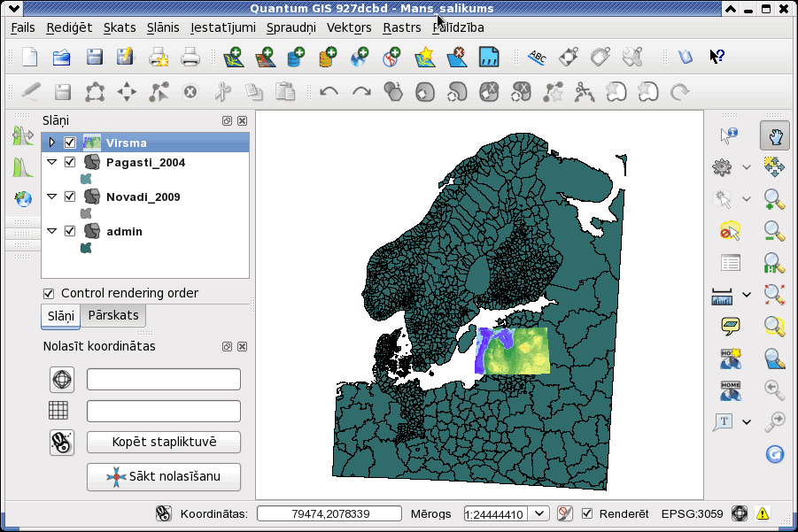Open an existing project

[62, 57]
